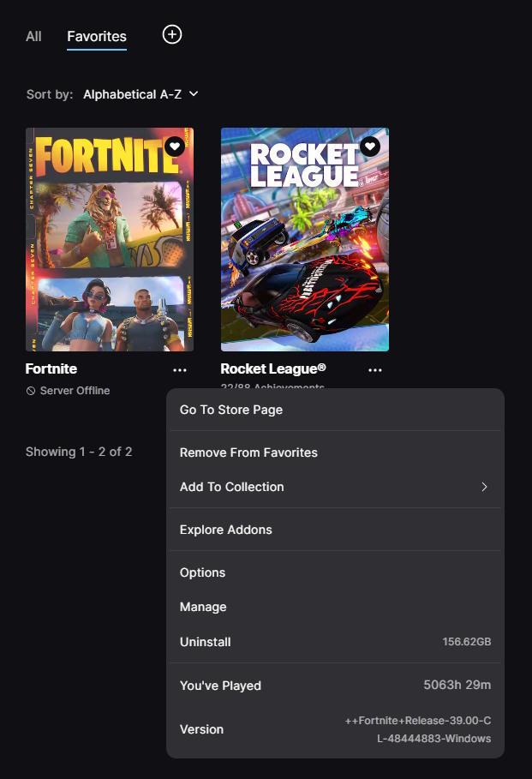532x779 pixels.
Task: Click the Server Offline status icon
Action: pyautogui.click(x=31, y=391)
